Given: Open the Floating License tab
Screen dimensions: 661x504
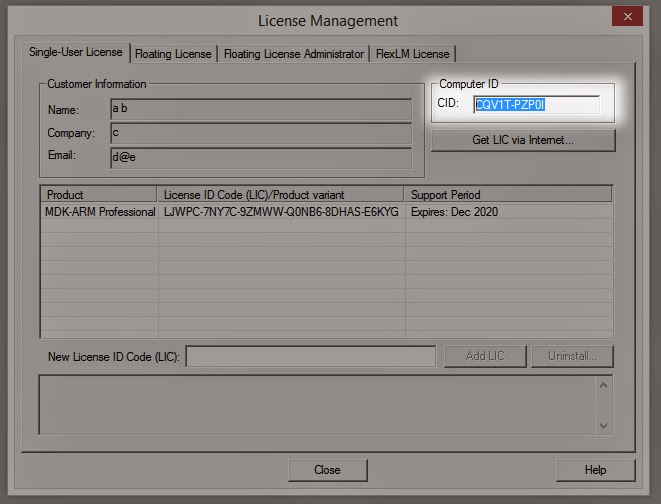Looking at the screenshot, I should [x=173, y=54].
